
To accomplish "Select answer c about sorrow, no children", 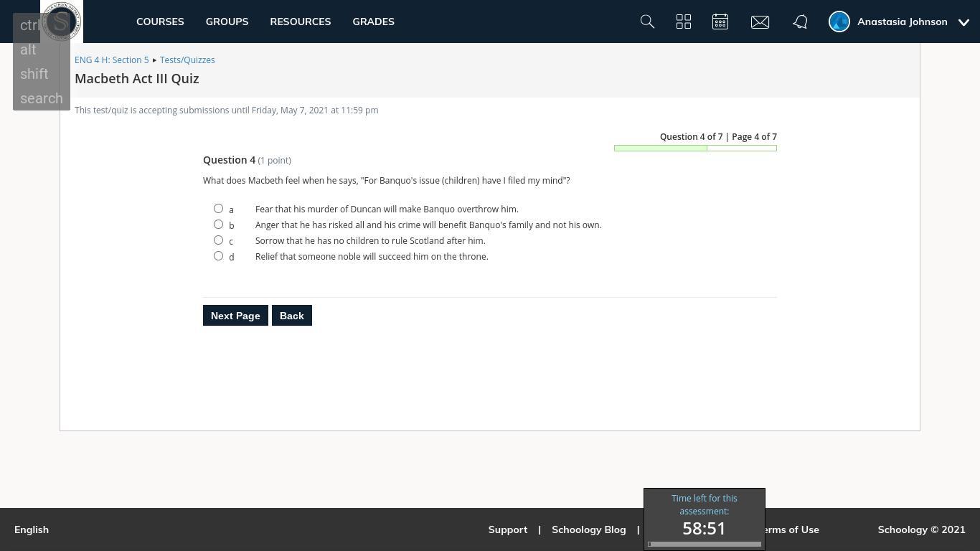I will click(x=218, y=240).
